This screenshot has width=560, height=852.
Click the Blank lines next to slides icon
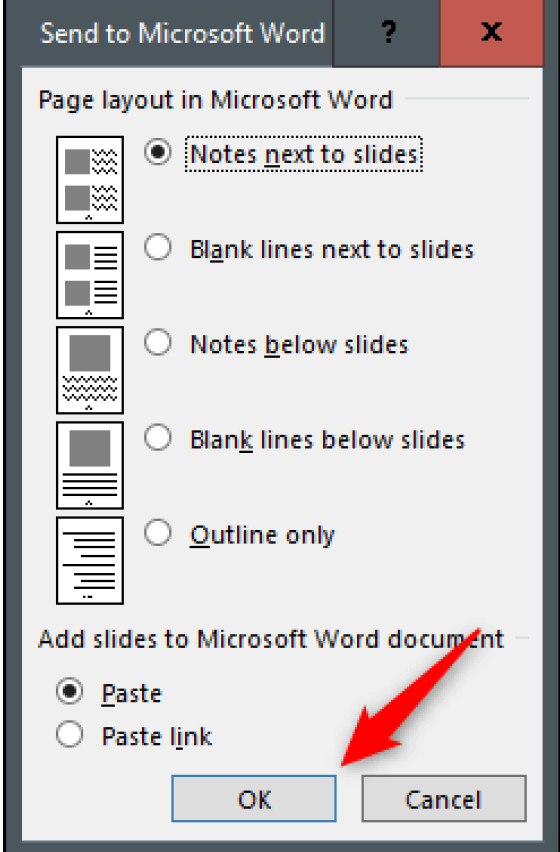[90, 274]
